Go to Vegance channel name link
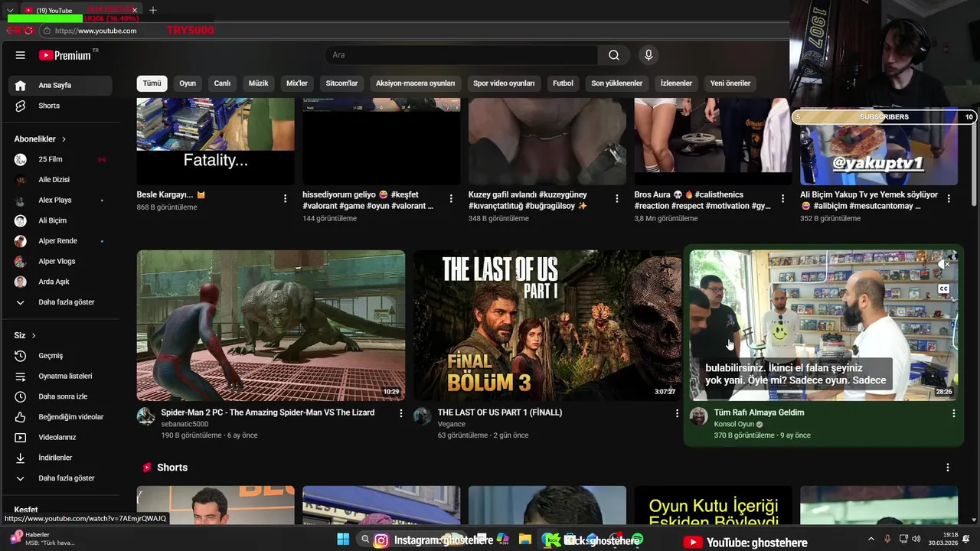Image resolution: width=980 pixels, height=551 pixels. pos(452,424)
